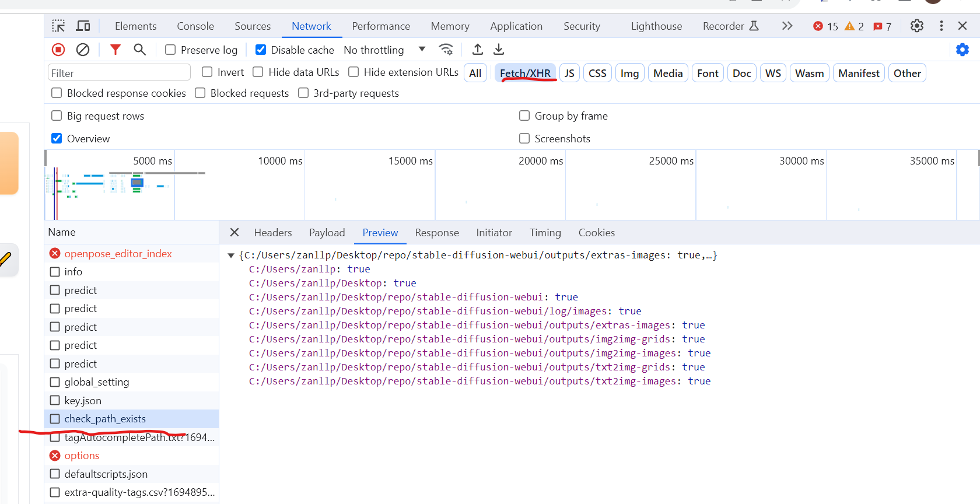Export HAR file with download icon

point(499,50)
